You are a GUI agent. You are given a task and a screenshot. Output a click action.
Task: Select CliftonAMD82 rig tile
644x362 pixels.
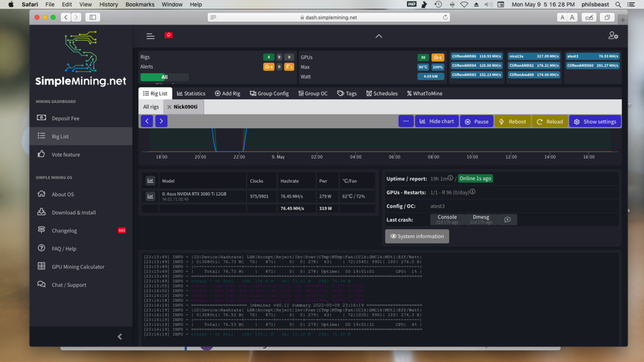[533, 65]
